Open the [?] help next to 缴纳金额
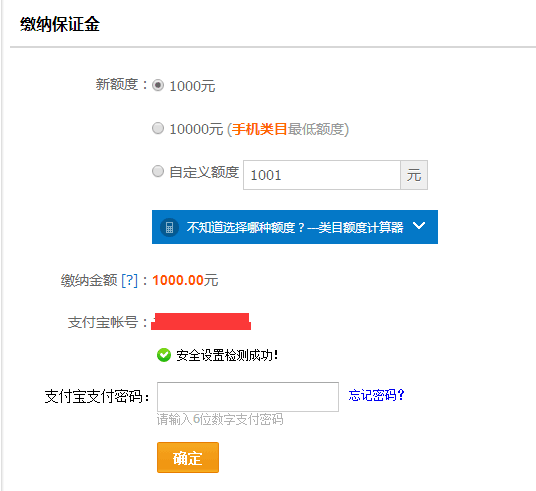 pyautogui.click(x=130, y=280)
